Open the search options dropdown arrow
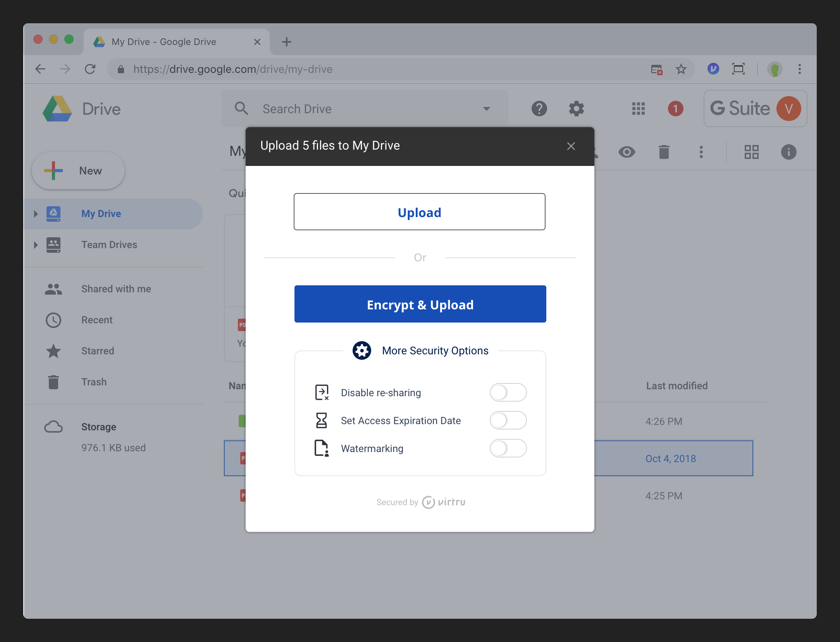The image size is (840, 642). (487, 109)
